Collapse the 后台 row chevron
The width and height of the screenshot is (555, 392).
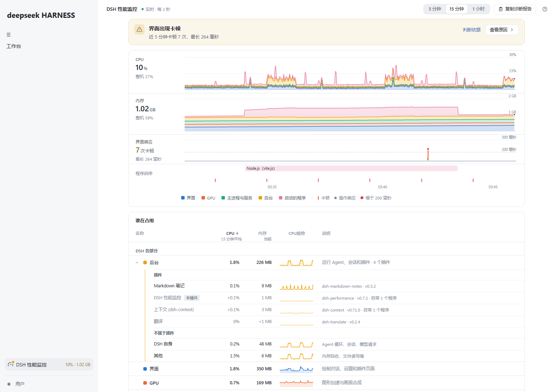pyautogui.click(x=137, y=262)
